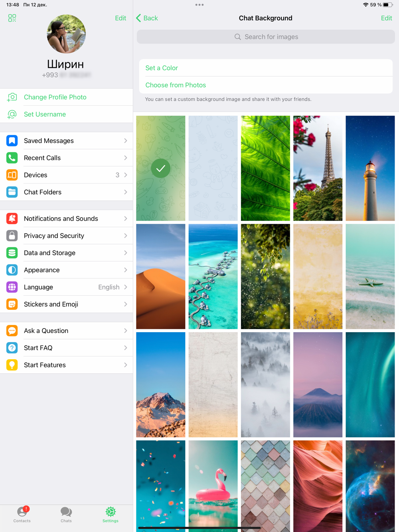The image size is (399, 532).
Task: Select the snowy mountain wallpaper
Action: pyautogui.click(x=161, y=385)
